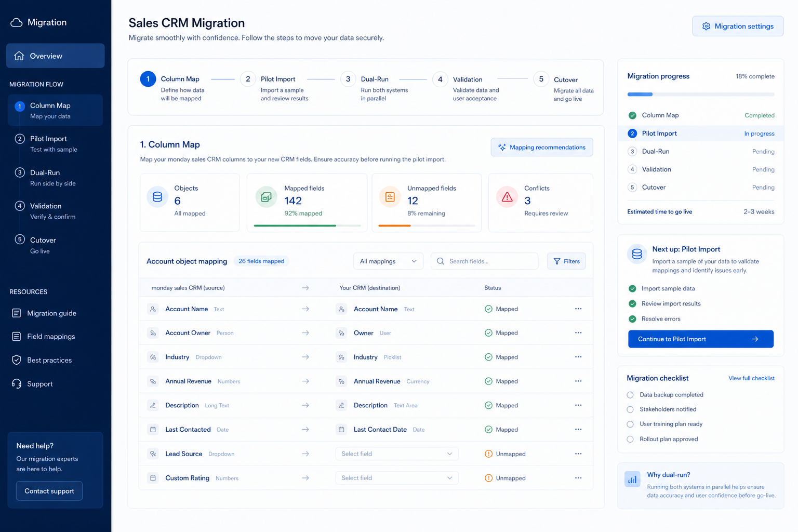Click Pilot Import In progress row
The width and height of the screenshot is (798, 532).
point(701,134)
